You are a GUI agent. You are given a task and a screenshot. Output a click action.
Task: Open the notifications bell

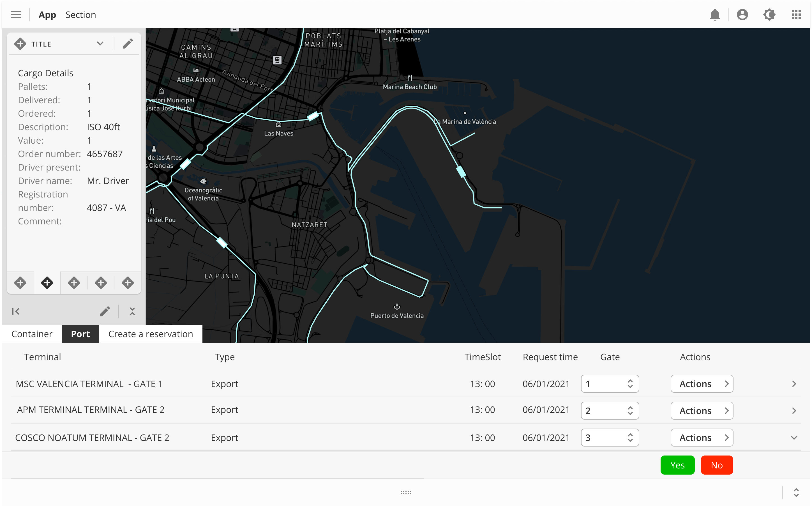[715, 15]
